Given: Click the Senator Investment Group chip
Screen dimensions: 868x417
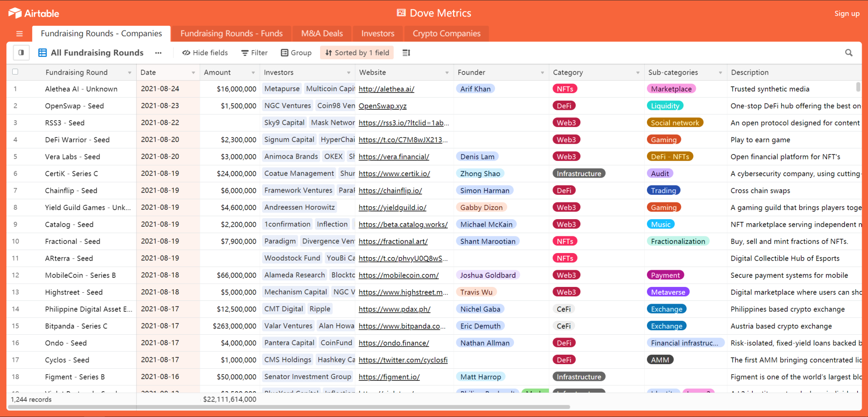Looking at the screenshot, I should tap(308, 377).
